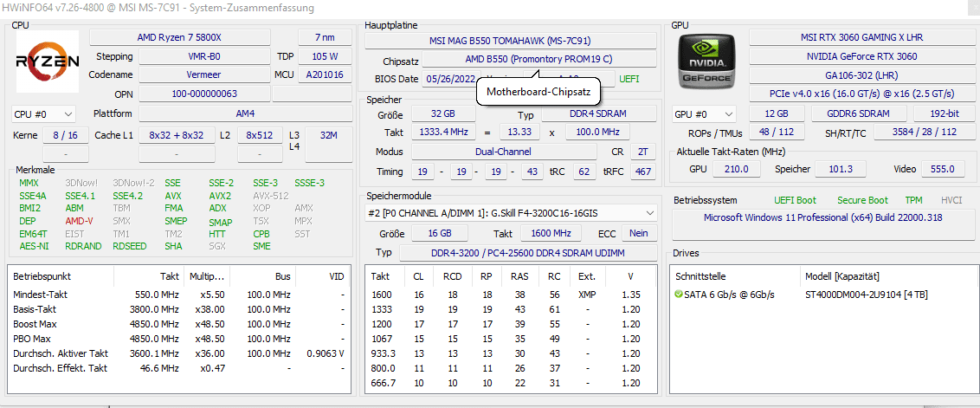
Task: Click the AMD-V feature flag
Action: coord(80,221)
